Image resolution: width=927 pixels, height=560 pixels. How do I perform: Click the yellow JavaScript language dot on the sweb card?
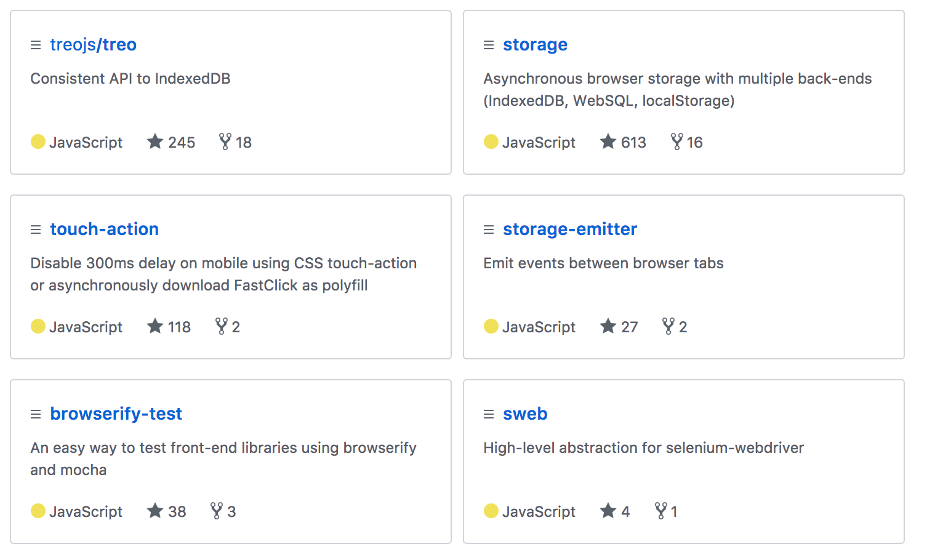(491, 511)
